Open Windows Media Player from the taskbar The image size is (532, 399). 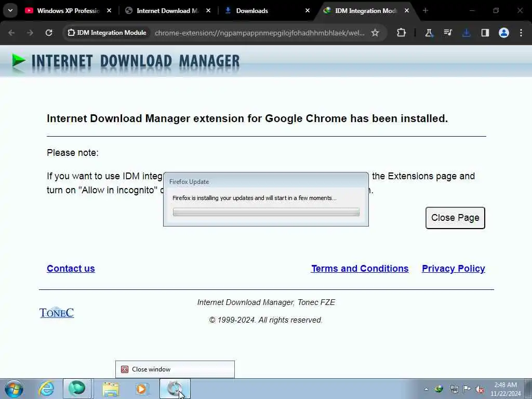coord(142,389)
